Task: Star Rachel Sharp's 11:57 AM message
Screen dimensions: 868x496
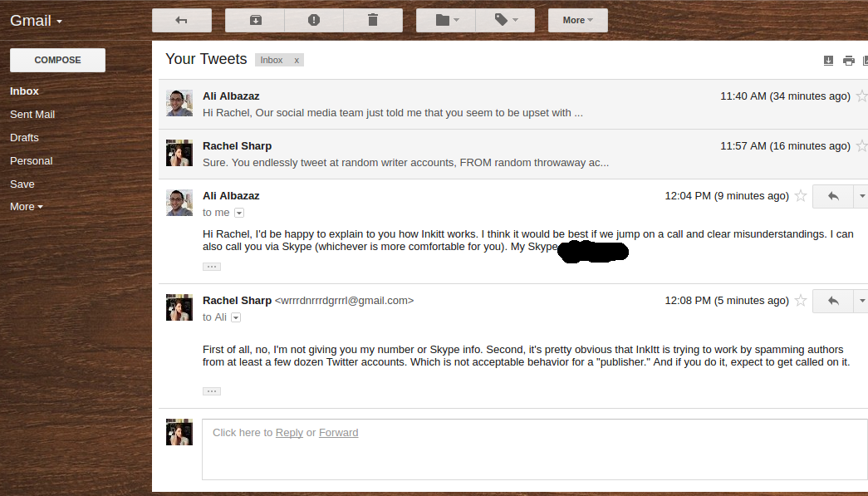Action: (861, 145)
